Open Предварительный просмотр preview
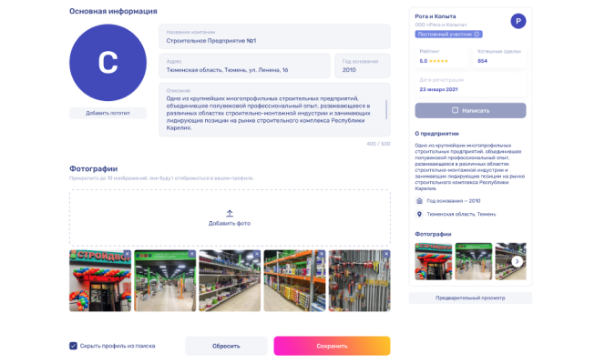 [x=470, y=298]
